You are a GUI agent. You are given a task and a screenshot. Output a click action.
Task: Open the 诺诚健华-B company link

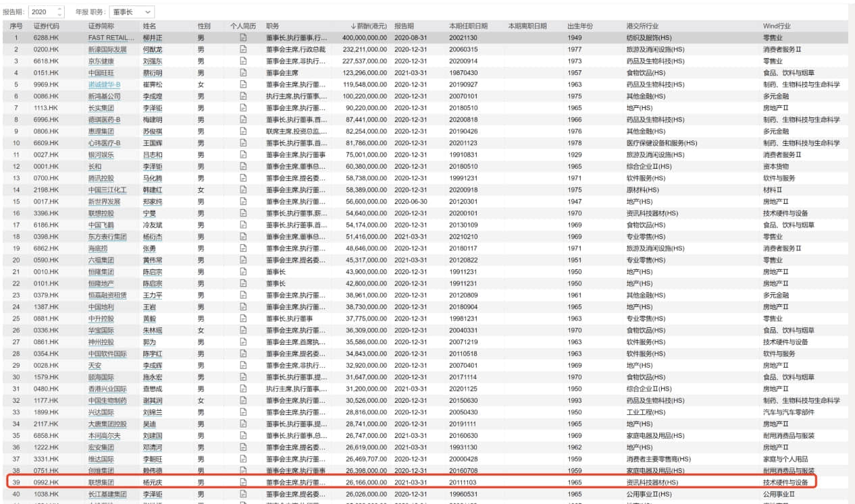point(105,84)
